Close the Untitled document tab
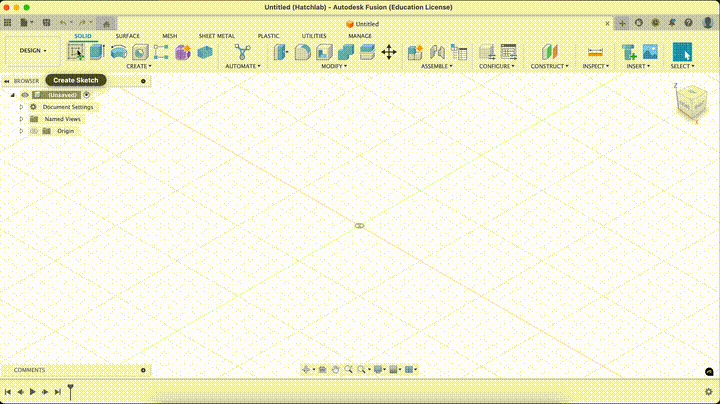Screen dimensions: 720x404 608,23
